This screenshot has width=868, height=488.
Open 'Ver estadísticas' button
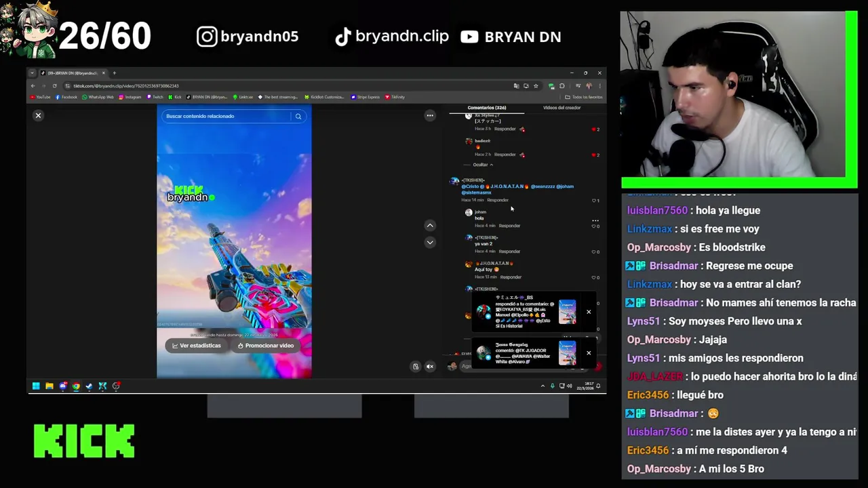196,346
